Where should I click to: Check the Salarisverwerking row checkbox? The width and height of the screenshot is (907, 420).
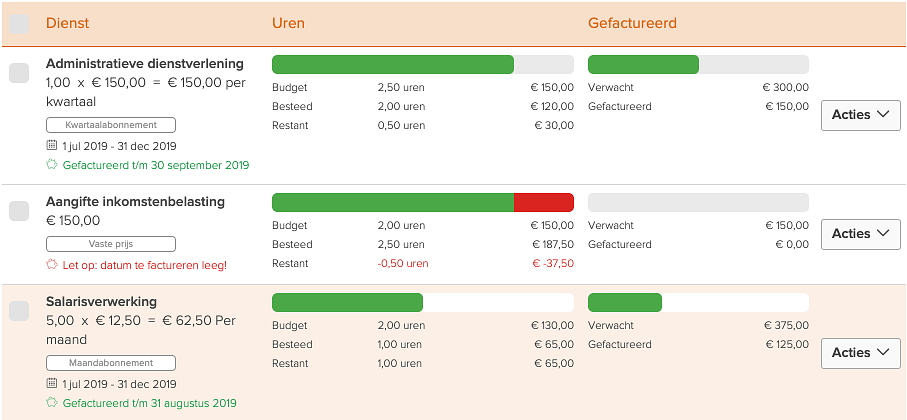pyautogui.click(x=18, y=311)
